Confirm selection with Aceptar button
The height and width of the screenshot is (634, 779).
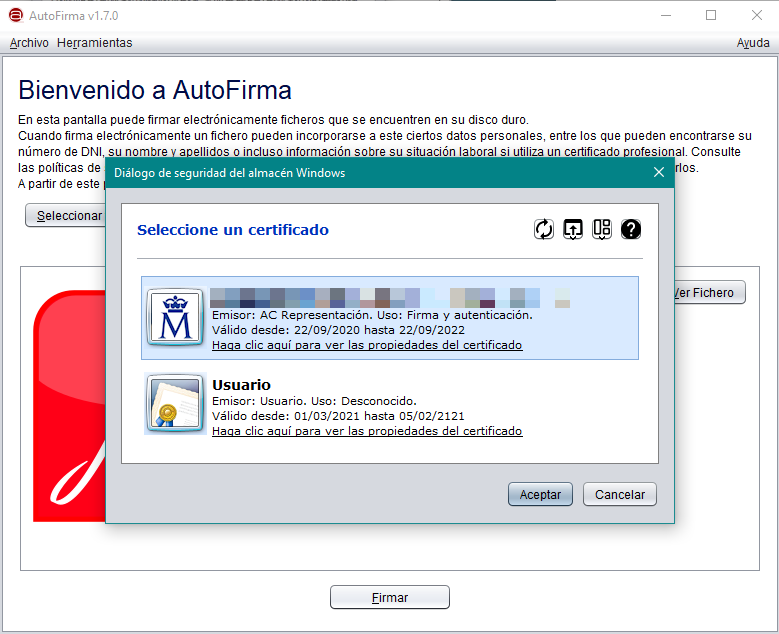pos(540,494)
